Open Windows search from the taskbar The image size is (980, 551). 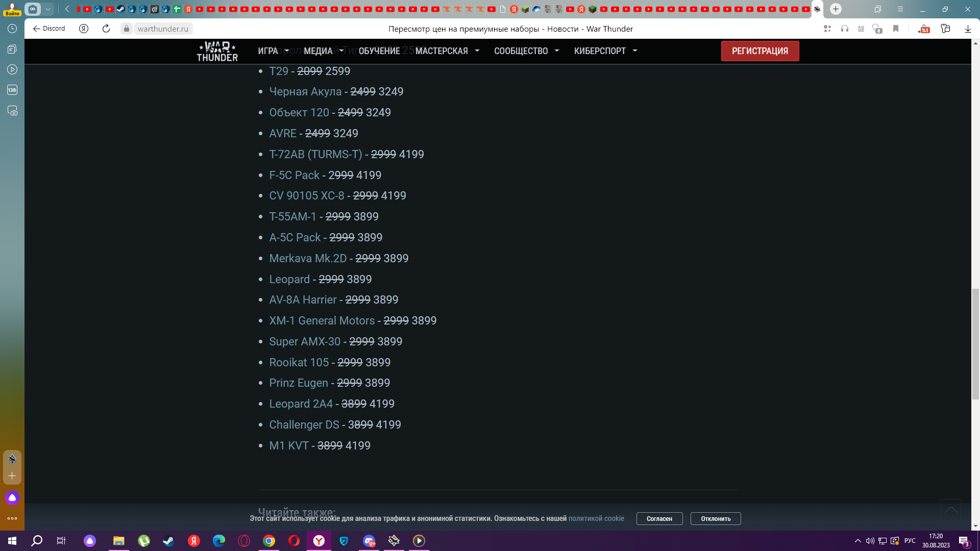pyautogui.click(x=37, y=541)
